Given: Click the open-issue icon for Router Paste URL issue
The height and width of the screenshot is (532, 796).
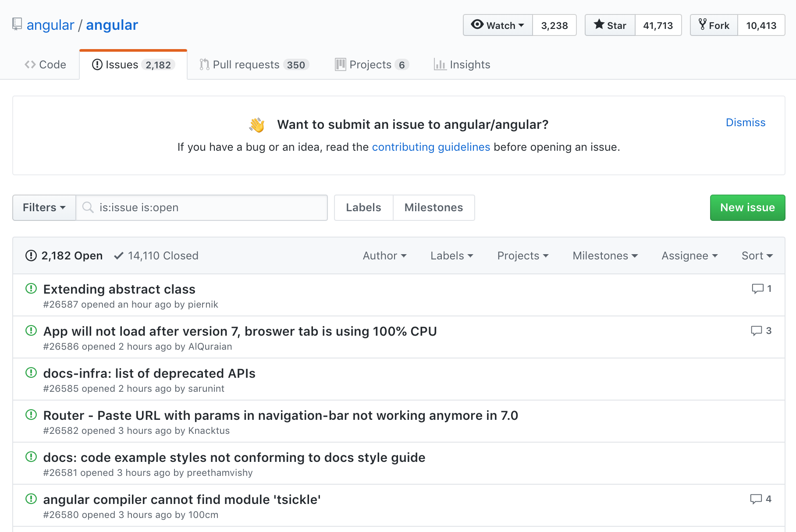Looking at the screenshot, I should [x=31, y=415].
